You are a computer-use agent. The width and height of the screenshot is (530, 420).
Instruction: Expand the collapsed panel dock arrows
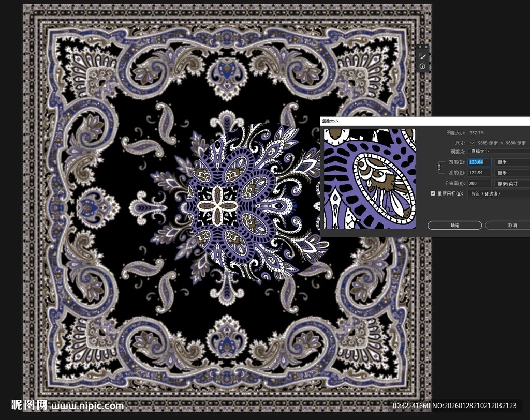(x=420, y=47)
